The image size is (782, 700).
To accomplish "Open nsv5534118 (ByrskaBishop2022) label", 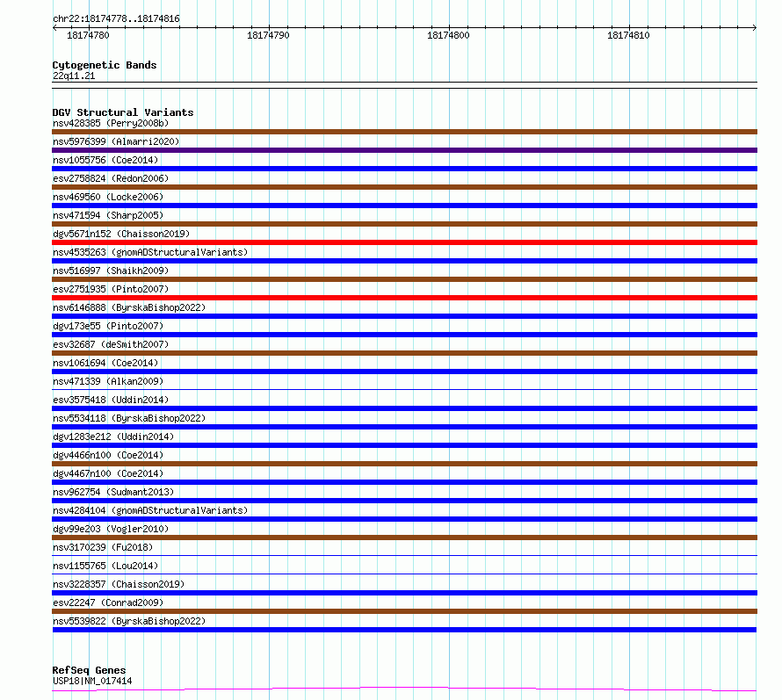I will (129, 418).
